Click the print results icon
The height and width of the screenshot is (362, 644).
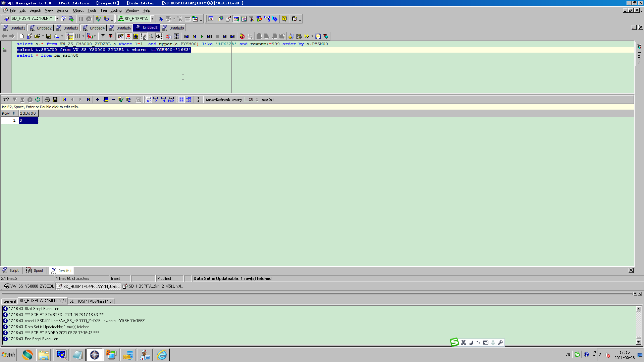coord(47,100)
